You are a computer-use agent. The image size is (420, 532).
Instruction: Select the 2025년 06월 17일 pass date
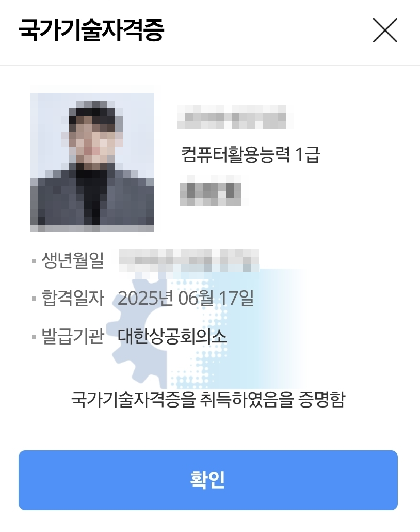pos(186,298)
